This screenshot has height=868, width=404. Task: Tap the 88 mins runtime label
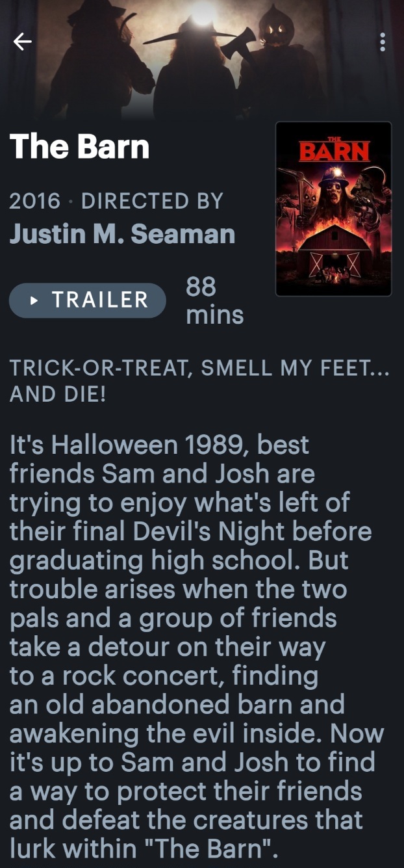215,300
